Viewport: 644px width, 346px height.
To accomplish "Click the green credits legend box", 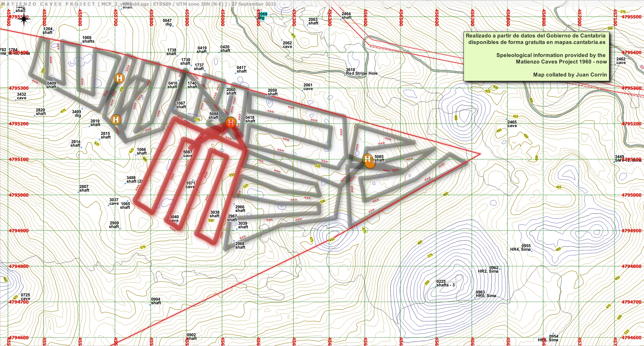I will pos(536,57).
